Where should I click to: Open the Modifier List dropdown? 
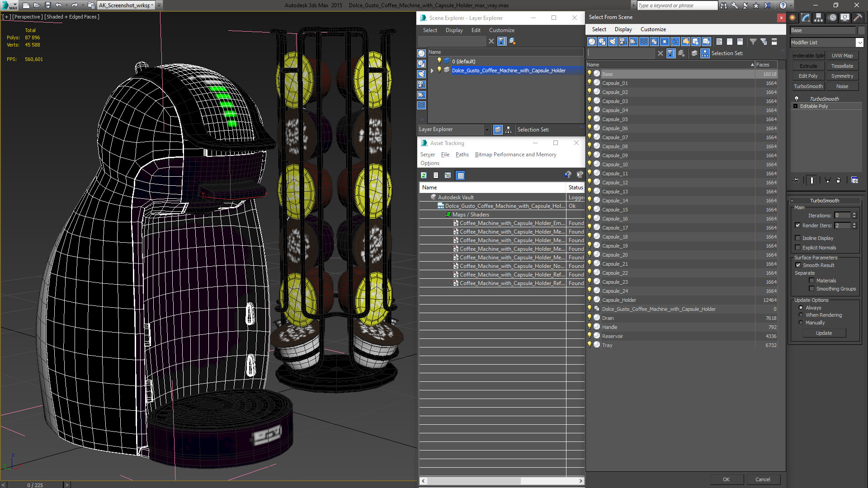point(859,42)
